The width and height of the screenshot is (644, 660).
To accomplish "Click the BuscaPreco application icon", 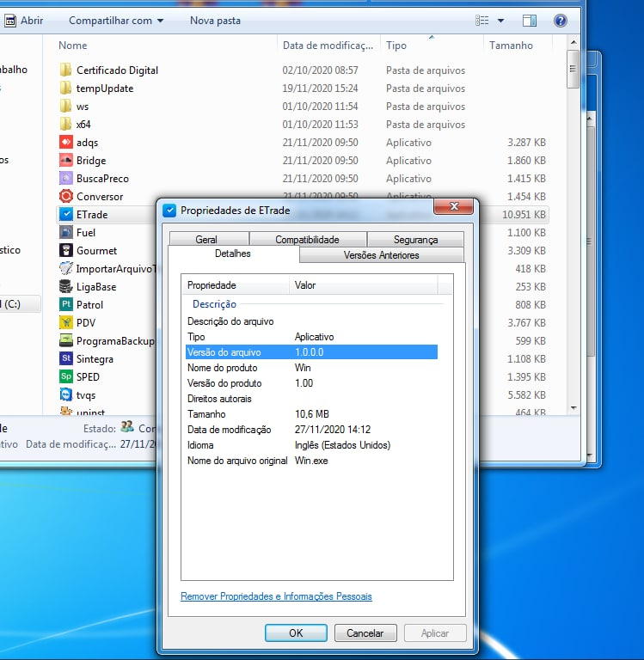I will [65, 179].
